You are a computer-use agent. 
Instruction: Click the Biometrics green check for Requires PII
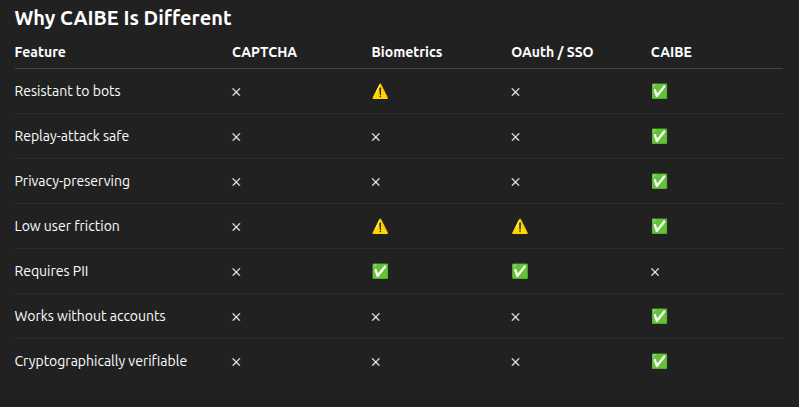coord(380,271)
